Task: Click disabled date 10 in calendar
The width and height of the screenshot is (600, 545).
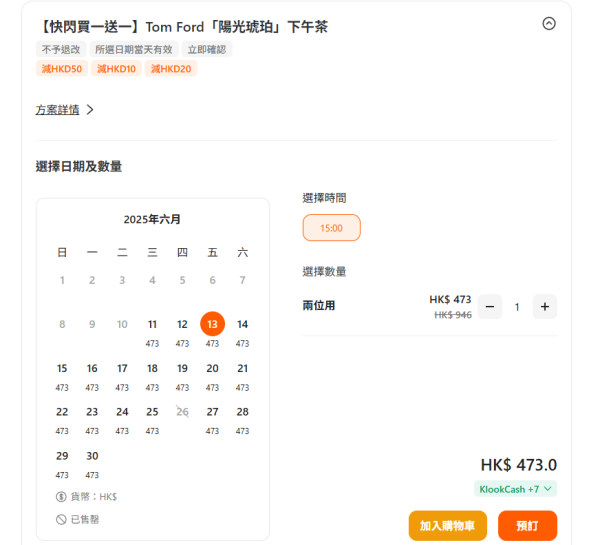Action: coord(122,325)
